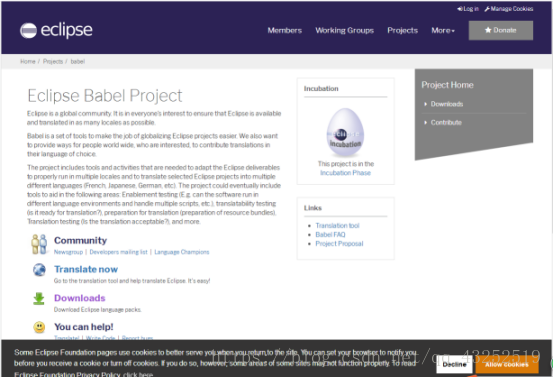Open the Babel FAQ link
Image resolution: width=553 pixels, height=377 pixels.
[330, 235]
